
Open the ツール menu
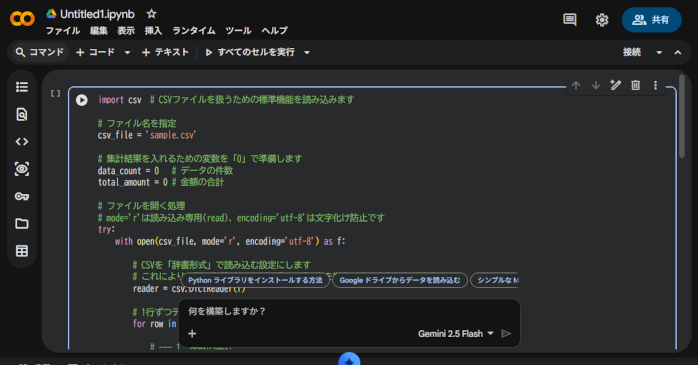pos(238,31)
